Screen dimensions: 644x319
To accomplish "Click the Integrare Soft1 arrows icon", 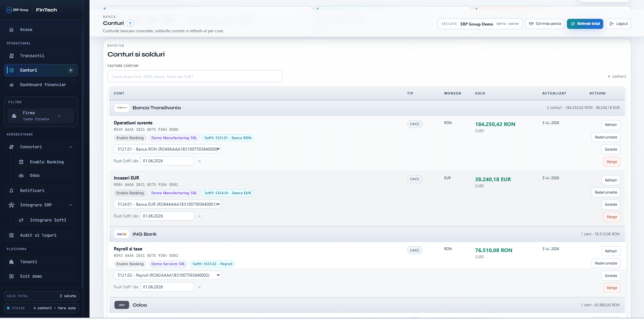I will tap(21, 220).
